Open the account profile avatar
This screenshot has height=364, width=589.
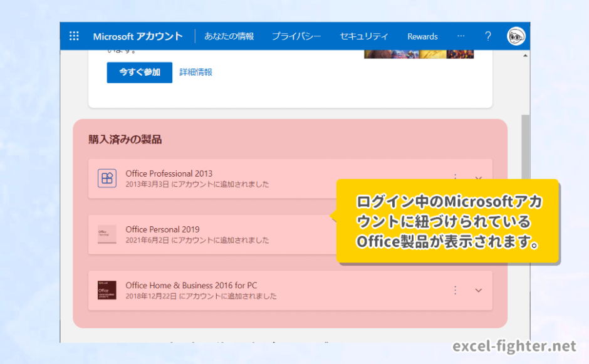point(516,36)
